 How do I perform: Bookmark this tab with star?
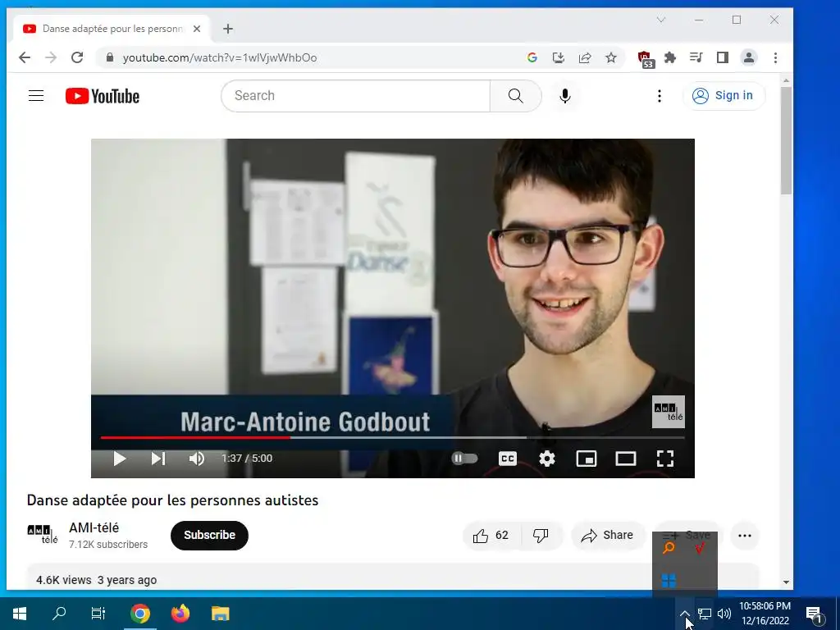(610, 57)
